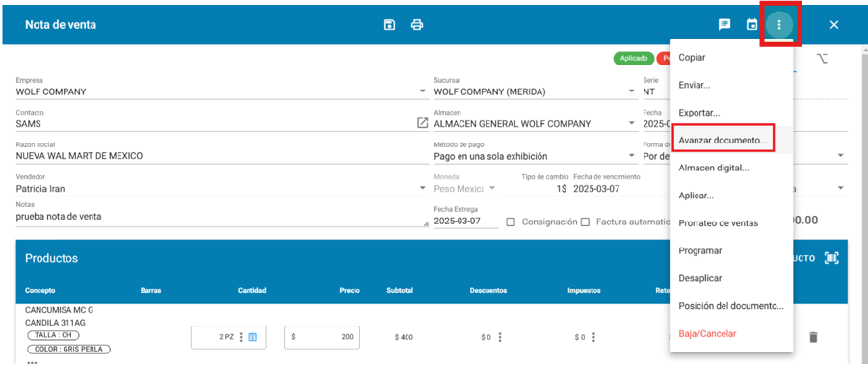The height and width of the screenshot is (365, 868).
Task: Select Enviar... from the options menu
Action: (x=730, y=85)
